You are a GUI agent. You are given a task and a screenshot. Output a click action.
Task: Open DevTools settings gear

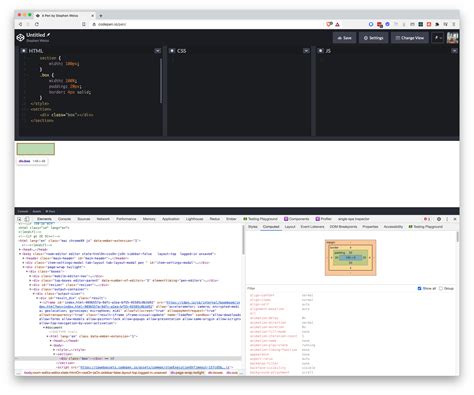(x=439, y=219)
